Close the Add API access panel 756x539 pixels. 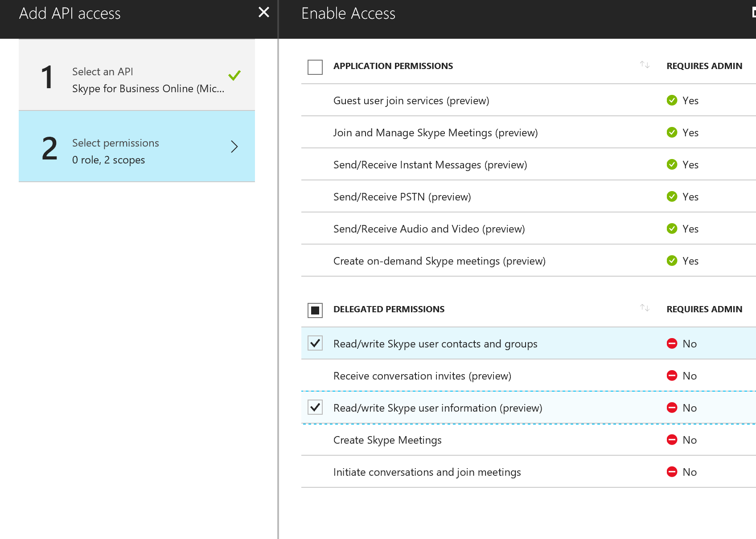tap(264, 12)
